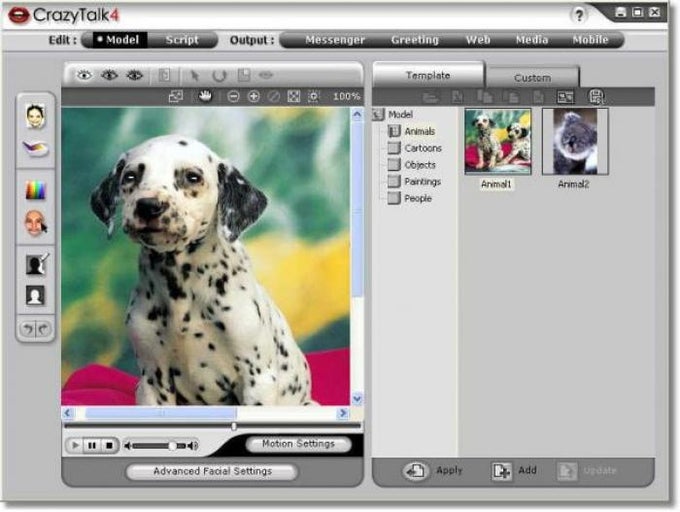The image size is (680, 512).
Task: Toggle the third dark eye icon
Action: coord(135,75)
